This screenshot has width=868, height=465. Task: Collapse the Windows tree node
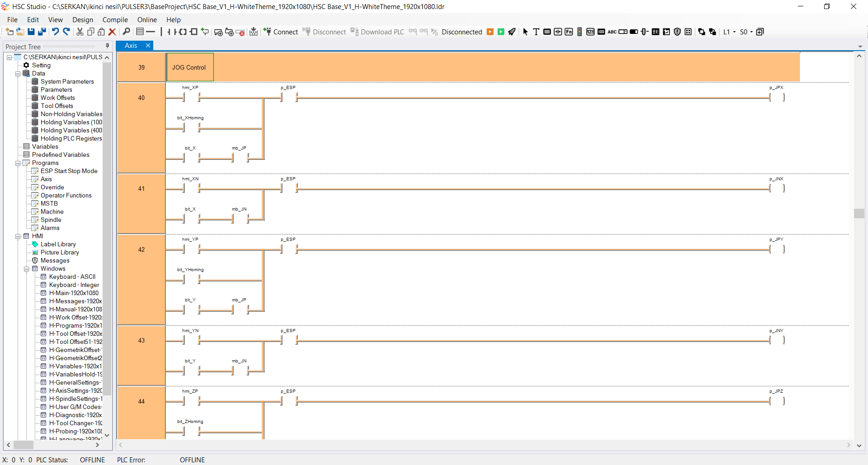tap(26, 269)
